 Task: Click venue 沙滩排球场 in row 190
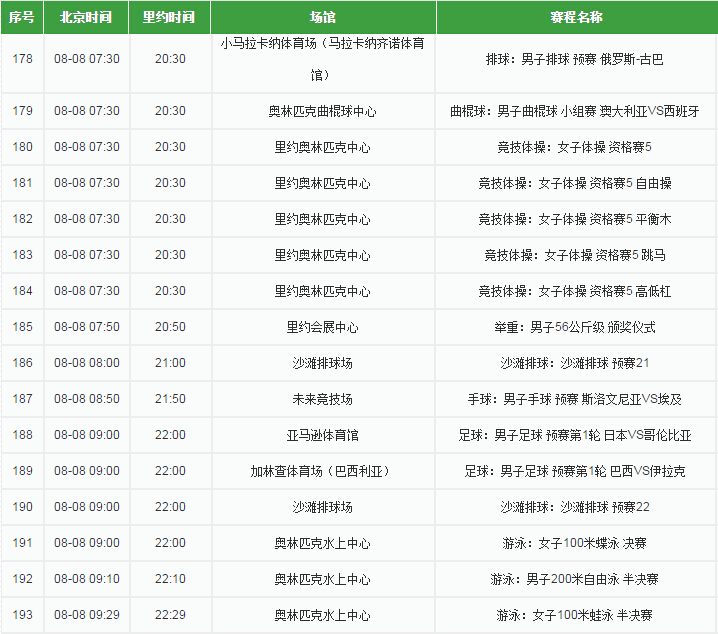tap(322, 508)
